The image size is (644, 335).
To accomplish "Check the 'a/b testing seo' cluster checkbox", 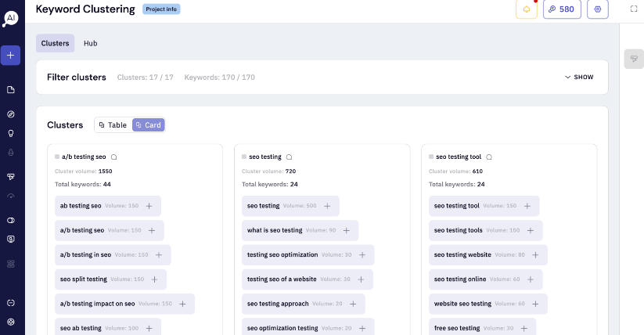I will tap(57, 157).
